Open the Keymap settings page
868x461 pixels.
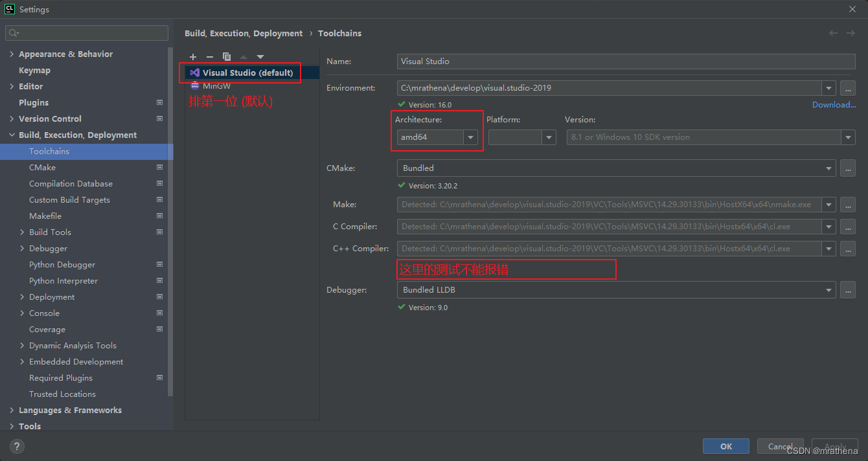click(34, 70)
